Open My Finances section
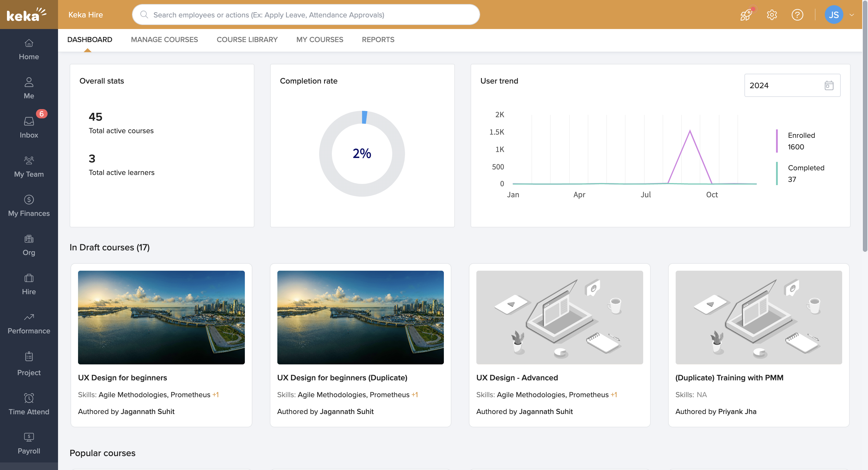The image size is (868, 470). (29, 205)
